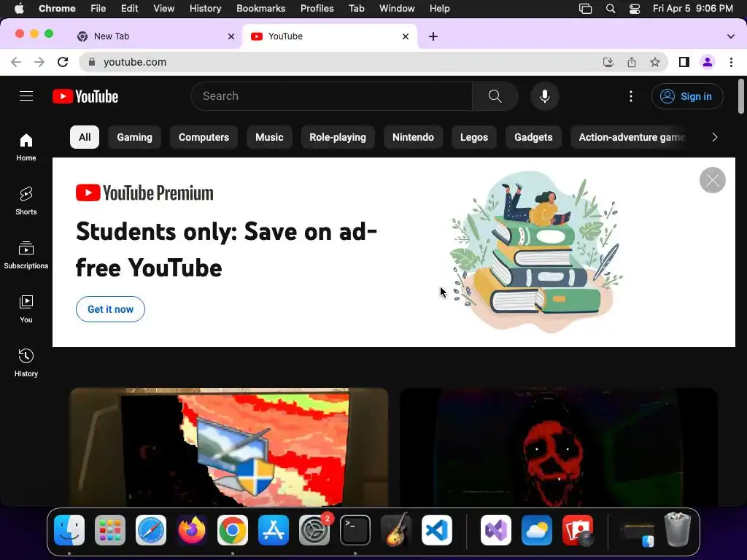Show more category chips with the arrow

tap(715, 137)
